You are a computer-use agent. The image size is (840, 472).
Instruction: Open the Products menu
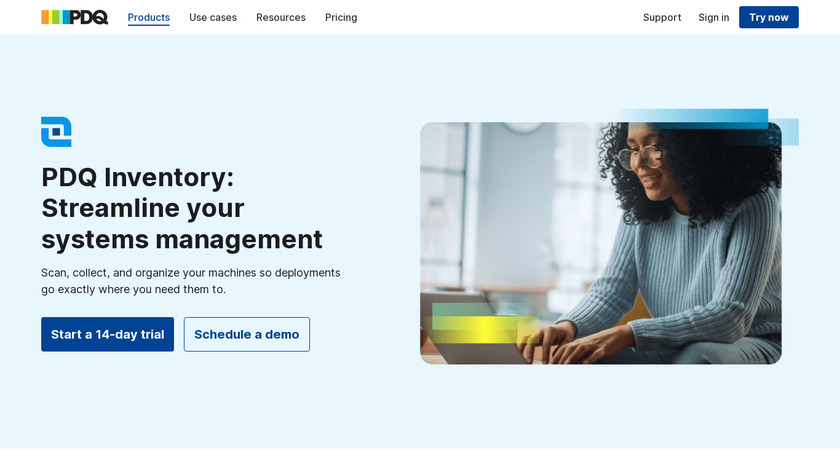tap(148, 17)
